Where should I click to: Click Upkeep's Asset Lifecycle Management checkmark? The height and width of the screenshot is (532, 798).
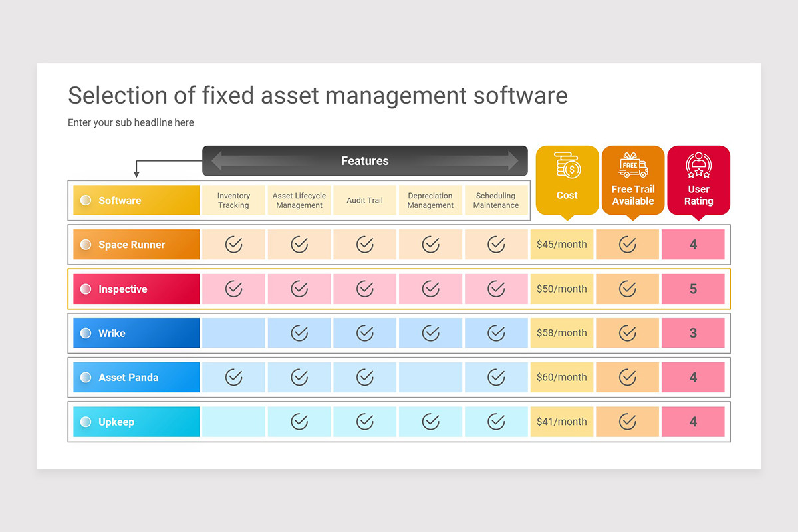(x=299, y=421)
